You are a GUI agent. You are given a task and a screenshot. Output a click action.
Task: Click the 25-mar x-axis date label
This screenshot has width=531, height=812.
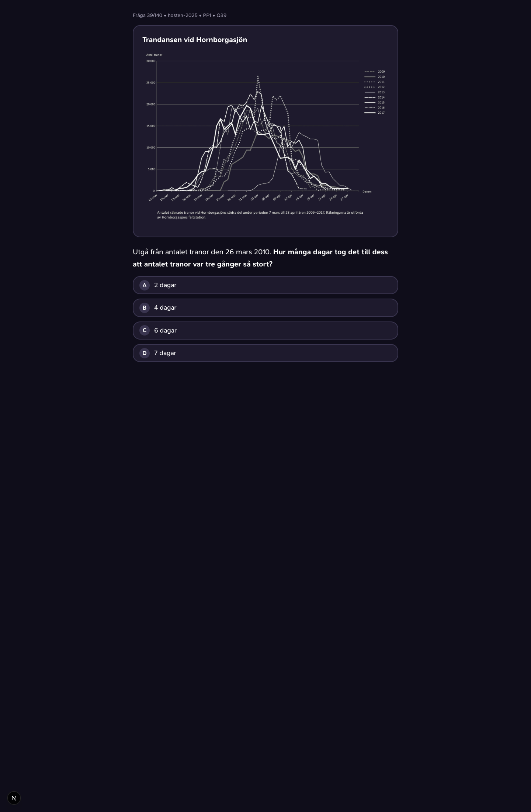(x=221, y=198)
